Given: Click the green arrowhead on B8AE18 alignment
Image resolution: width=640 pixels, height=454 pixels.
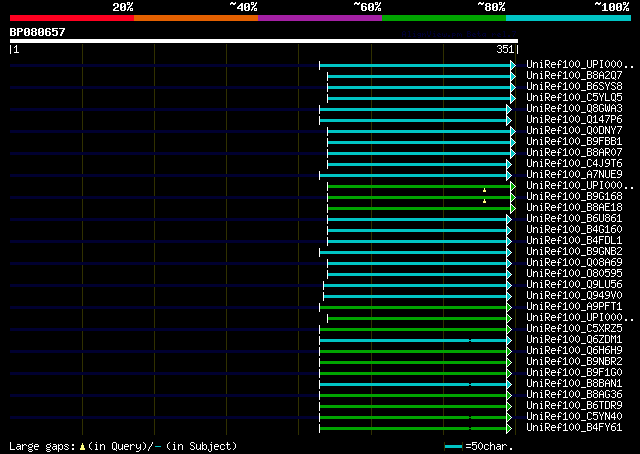Looking at the screenshot, I should pos(513,207).
